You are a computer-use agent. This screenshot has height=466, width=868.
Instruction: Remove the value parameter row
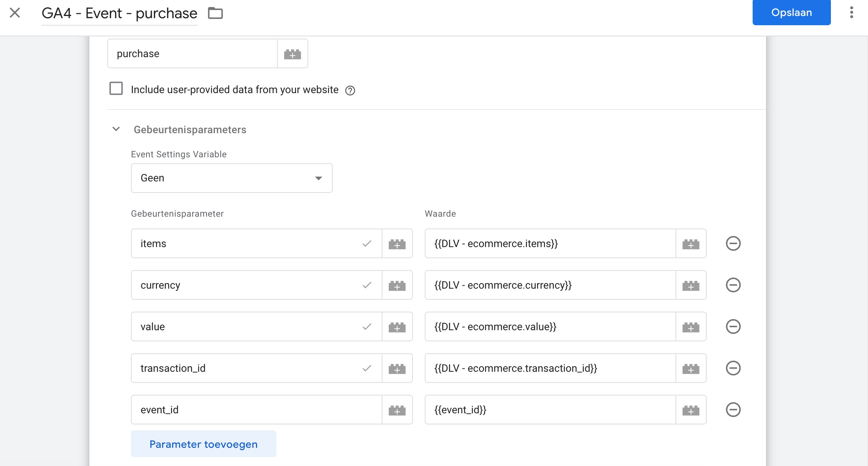point(733,326)
